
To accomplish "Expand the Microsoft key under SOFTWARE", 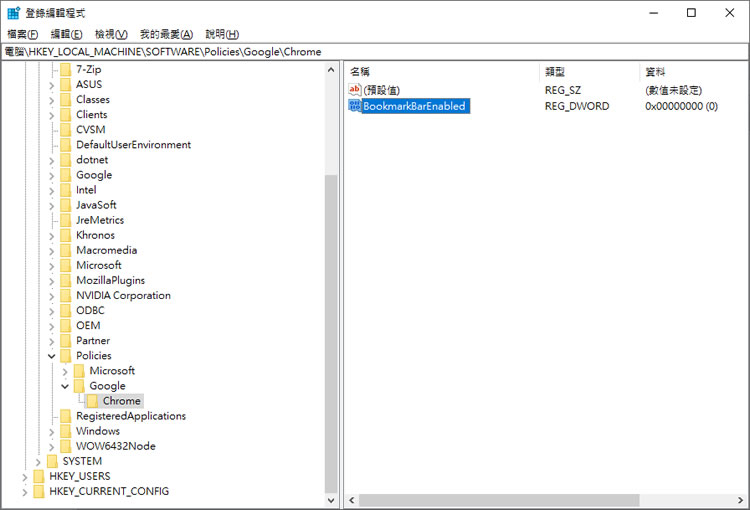I will click(x=52, y=266).
